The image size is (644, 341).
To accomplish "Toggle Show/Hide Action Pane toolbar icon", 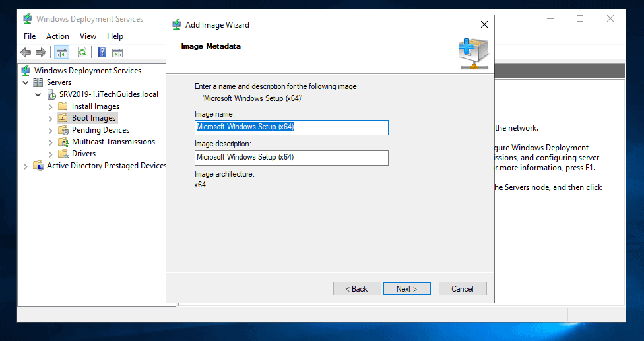I will pyautogui.click(x=117, y=53).
